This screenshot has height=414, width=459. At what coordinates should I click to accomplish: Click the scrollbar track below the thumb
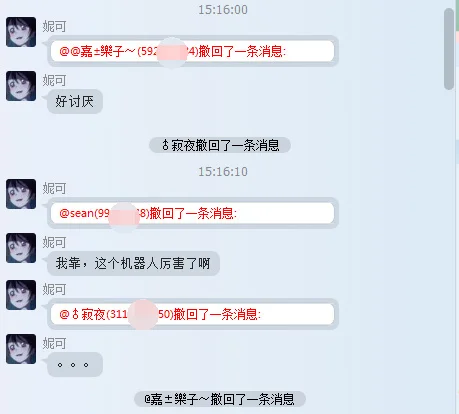[449, 252]
